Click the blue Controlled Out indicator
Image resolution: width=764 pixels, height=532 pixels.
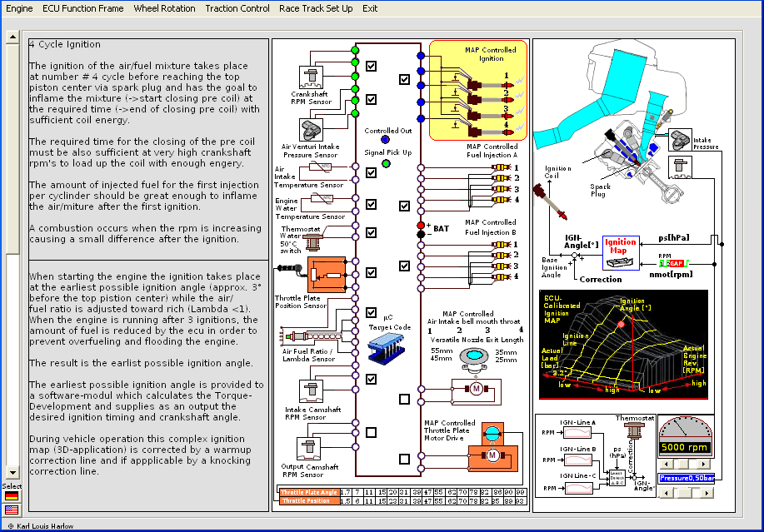[x=386, y=140]
